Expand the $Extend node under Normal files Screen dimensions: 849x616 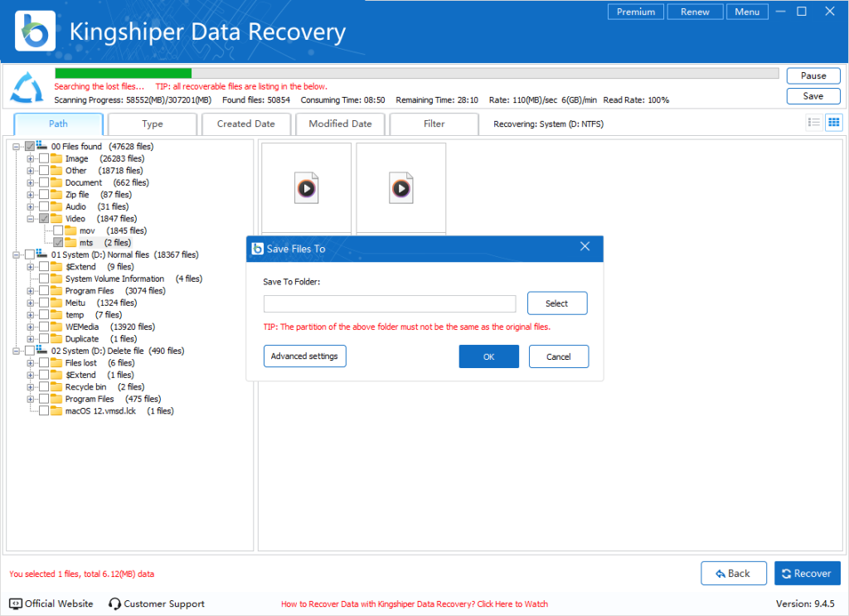click(x=31, y=267)
